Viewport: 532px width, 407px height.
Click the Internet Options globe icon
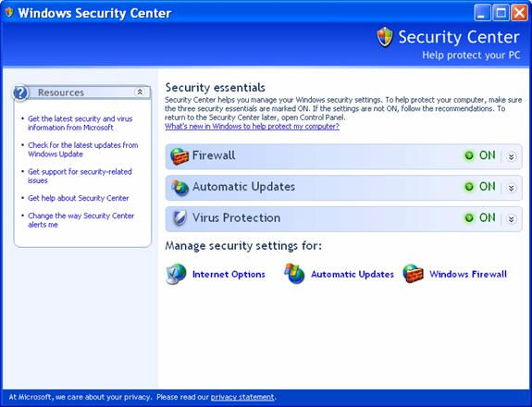pyautogui.click(x=176, y=274)
